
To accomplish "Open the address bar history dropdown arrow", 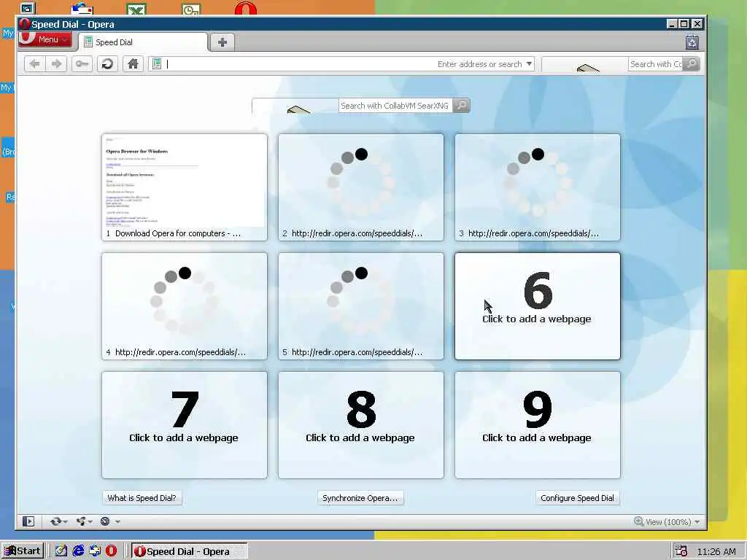I will coord(529,64).
